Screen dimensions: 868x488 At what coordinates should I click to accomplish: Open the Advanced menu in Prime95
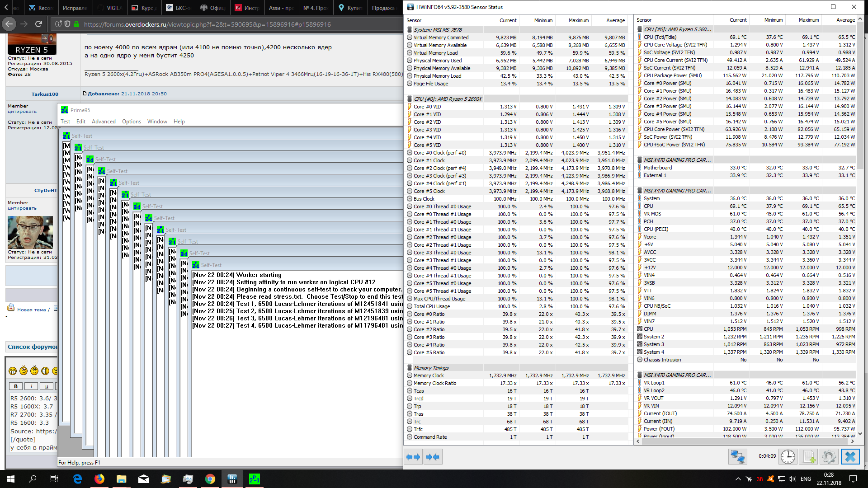click(104, 122)
